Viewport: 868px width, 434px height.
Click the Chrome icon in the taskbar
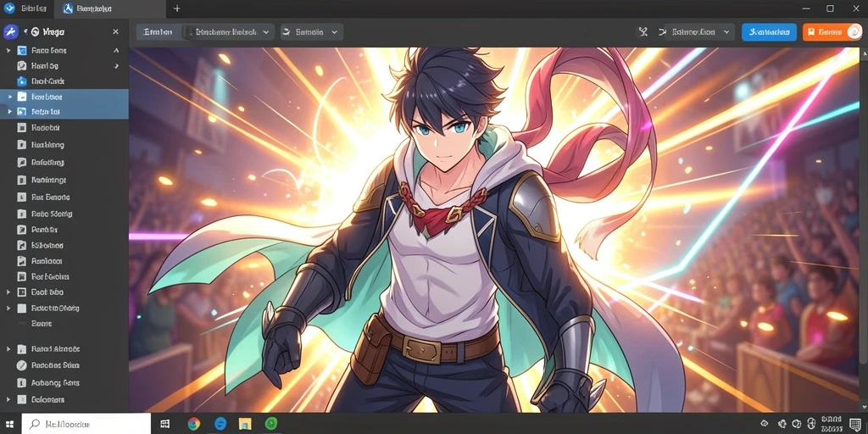click(x=193, y=424)
